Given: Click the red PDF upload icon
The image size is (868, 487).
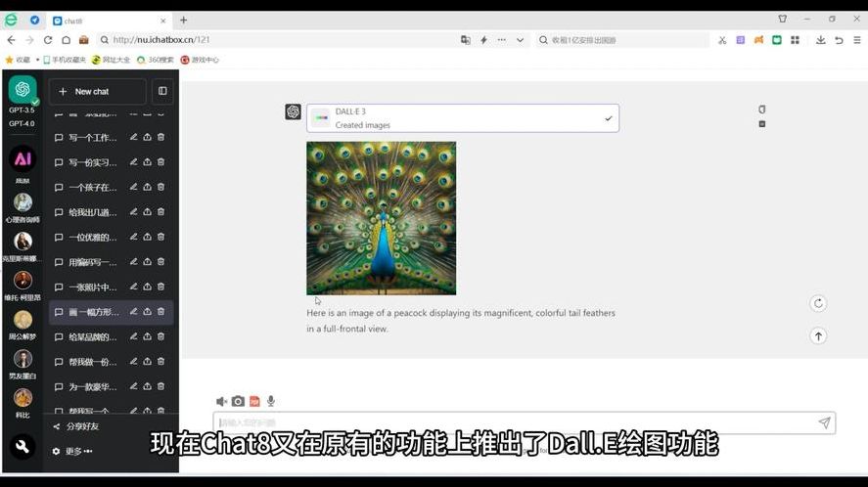Looking at the screenshot, I should point(254,401).
